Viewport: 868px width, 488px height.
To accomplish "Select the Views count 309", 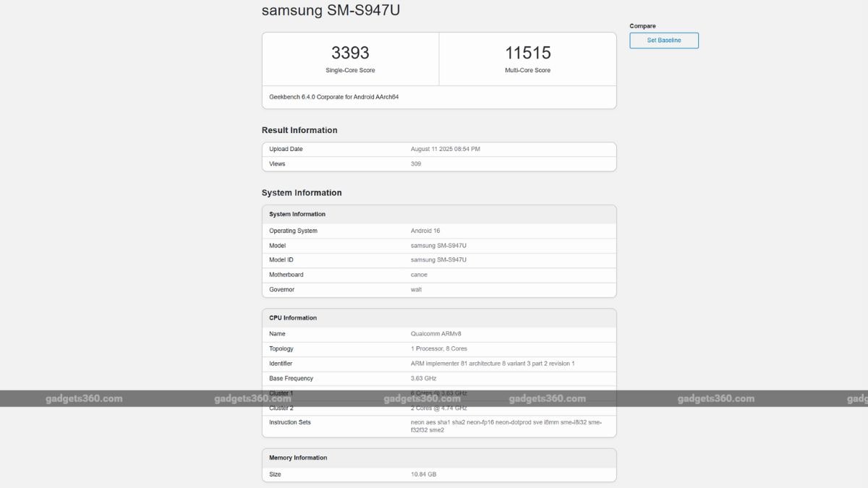I will 416,163.
